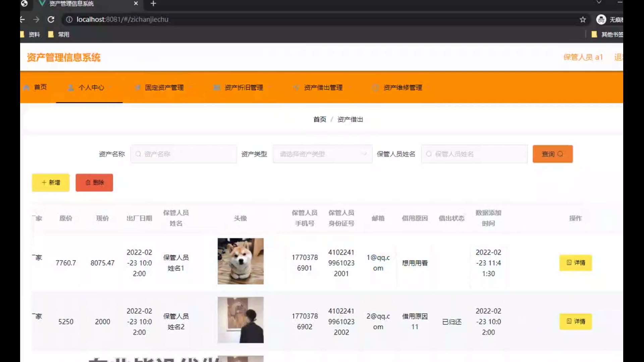
Task: Bookmark page with star icon
Action: click(x=583, y=19)
